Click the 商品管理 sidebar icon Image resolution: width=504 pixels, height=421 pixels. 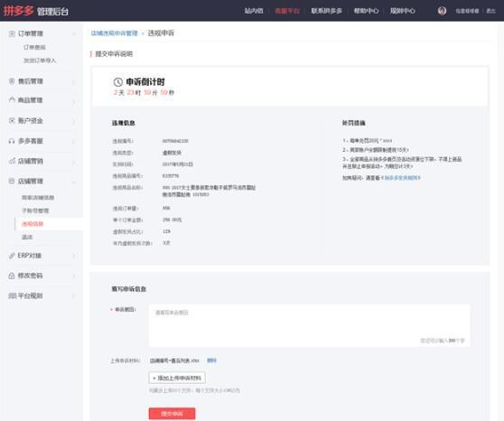coord(12,100)
